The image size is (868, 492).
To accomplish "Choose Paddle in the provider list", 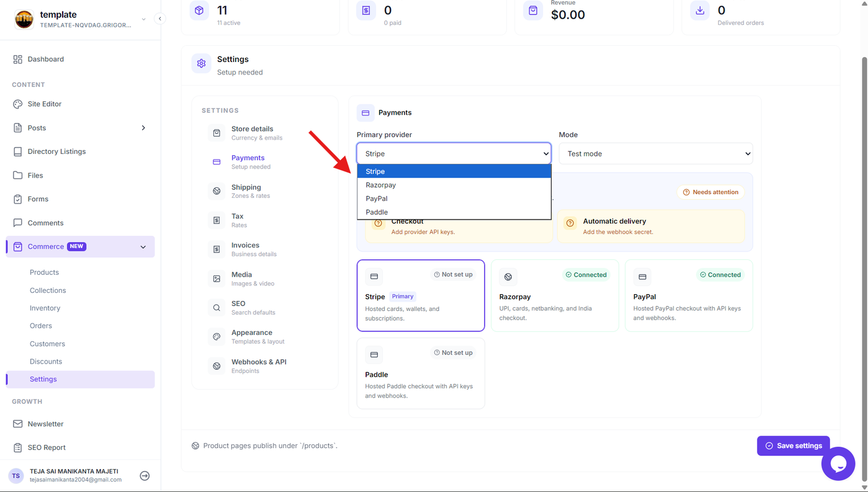I will click(454, 212).
